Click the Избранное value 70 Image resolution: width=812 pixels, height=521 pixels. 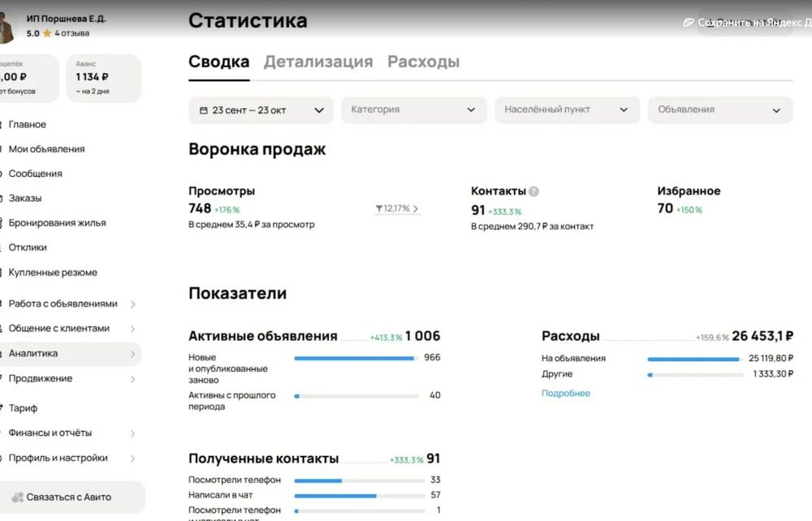pos(665,209)
